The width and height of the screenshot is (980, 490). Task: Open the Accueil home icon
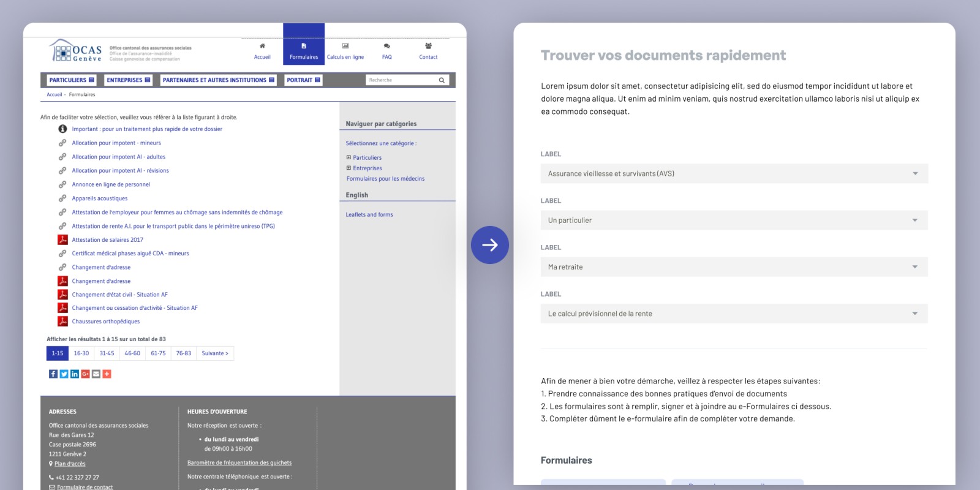coord(262,46)
